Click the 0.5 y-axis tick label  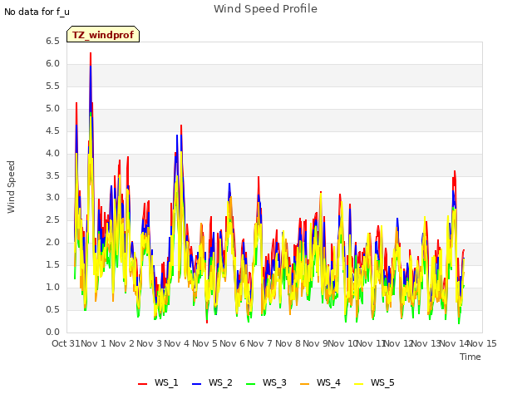(52, 310)
